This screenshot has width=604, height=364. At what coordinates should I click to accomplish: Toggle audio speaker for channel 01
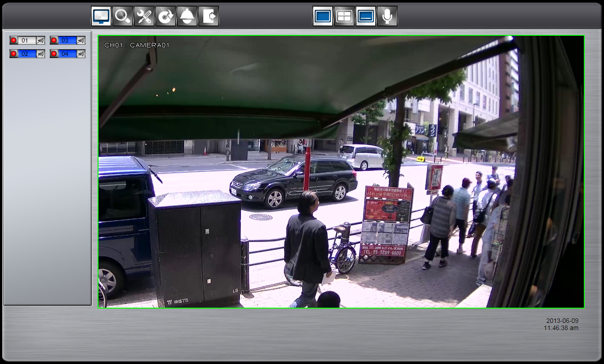tap(41, 40)
